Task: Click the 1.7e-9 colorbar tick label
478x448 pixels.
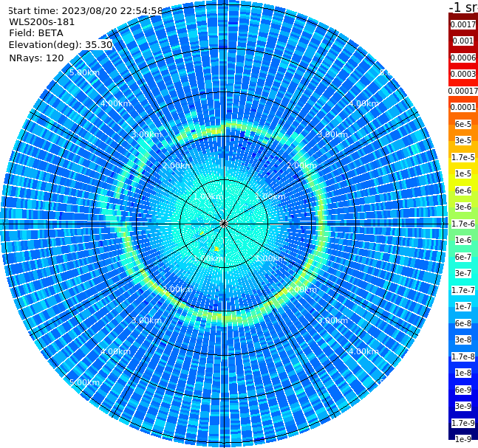Action: click(463, 423)
